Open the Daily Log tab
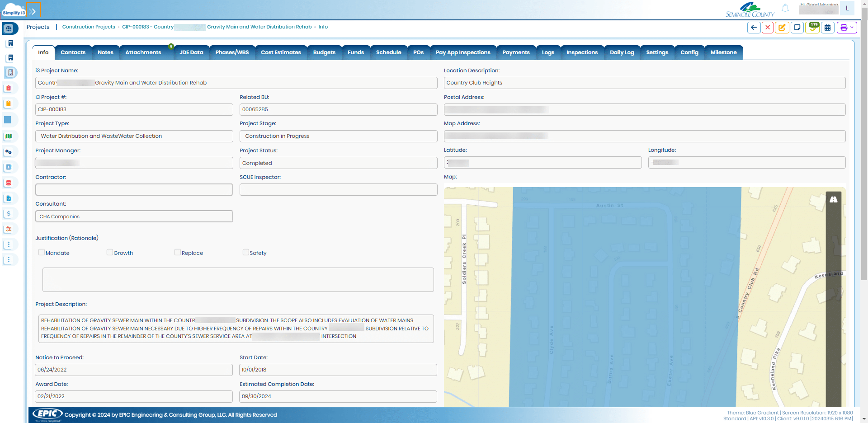 [x=622, y=52]
